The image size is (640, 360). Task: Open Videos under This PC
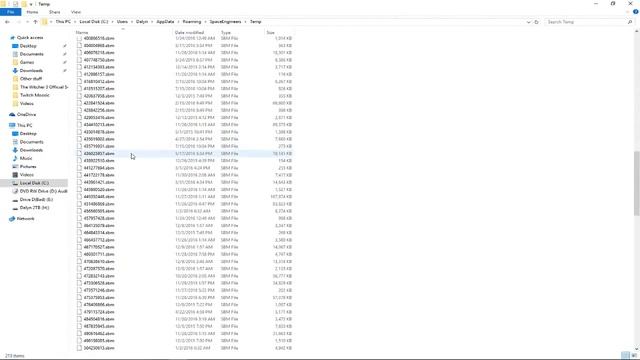pos(27,175)
